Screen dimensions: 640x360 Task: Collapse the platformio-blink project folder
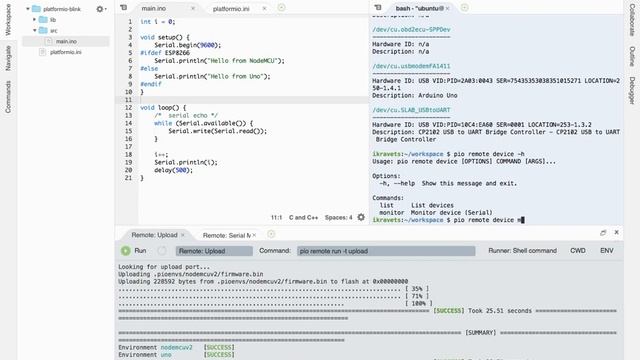[x=28, y=9]
